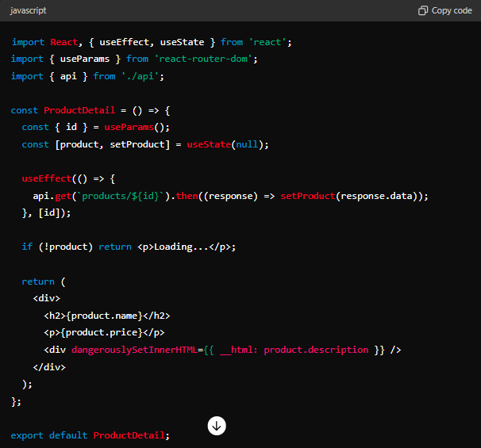Click the export default ProductDetail line
The height and width of the screenshot is (448, 481).
pos(90,435)
